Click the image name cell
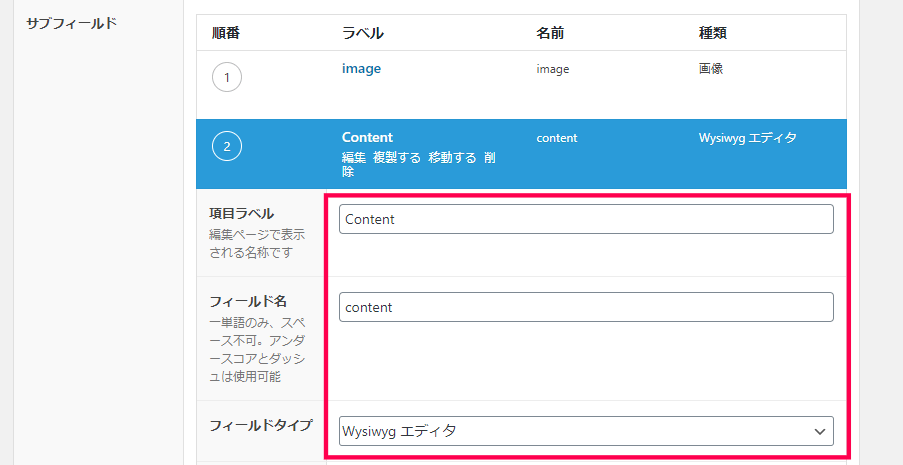The width and height of the screenshot is (903, 465). point(552,69)
